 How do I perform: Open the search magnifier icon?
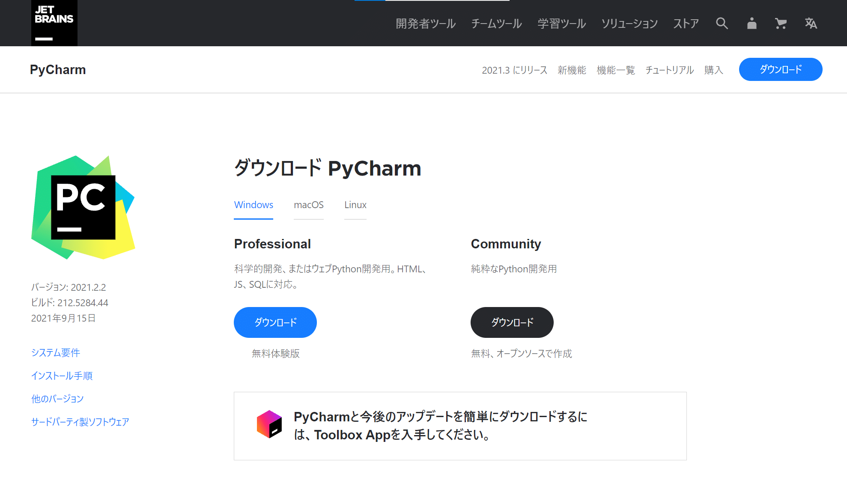point(722,24)
